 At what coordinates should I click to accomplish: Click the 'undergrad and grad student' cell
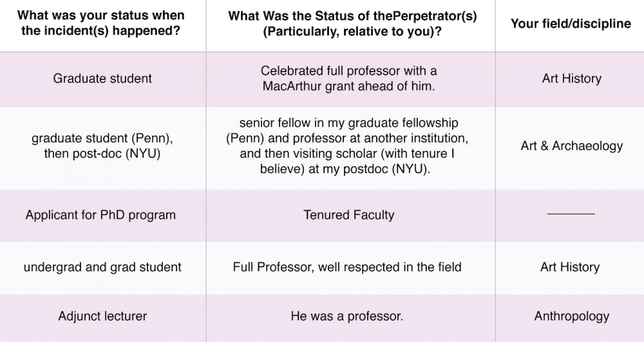click(102, 267)
